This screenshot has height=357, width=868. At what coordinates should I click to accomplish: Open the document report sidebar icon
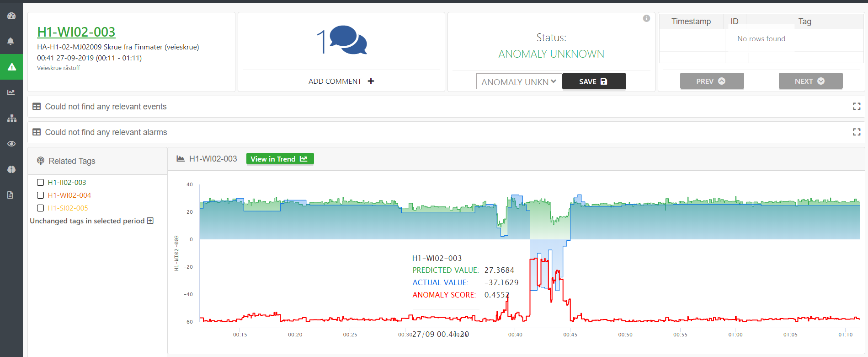coord(11,195)
